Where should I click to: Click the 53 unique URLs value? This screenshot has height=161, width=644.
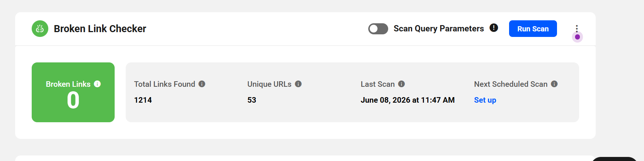[252, 100]
